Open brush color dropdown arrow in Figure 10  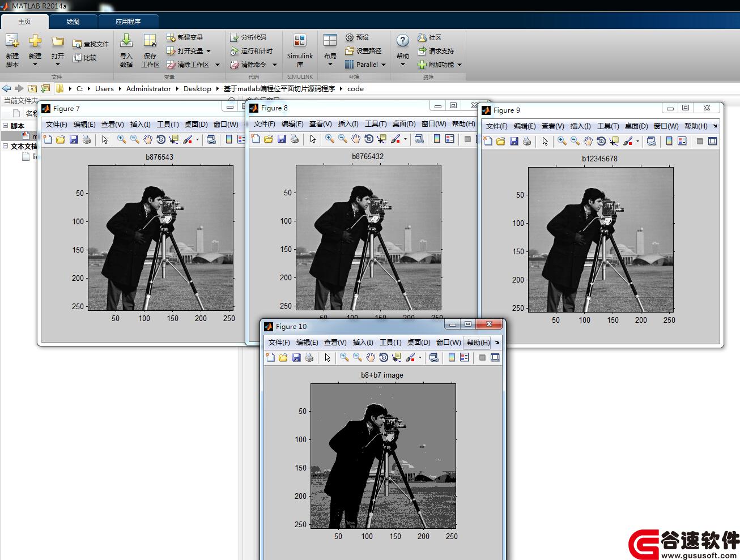point(420,357)
